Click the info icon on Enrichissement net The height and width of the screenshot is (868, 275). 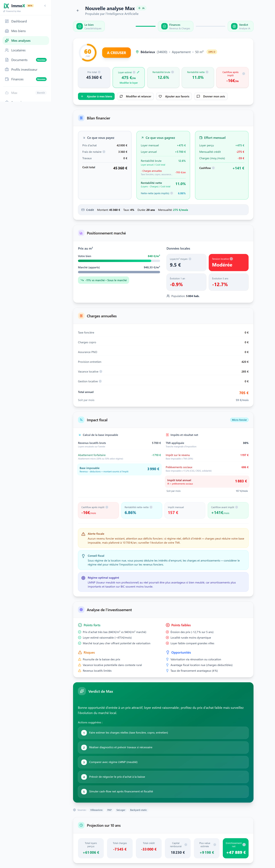pos(244,844)
